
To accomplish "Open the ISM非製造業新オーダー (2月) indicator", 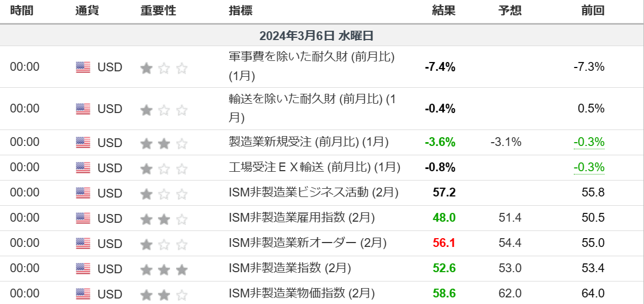I will (x=308, y=243).
